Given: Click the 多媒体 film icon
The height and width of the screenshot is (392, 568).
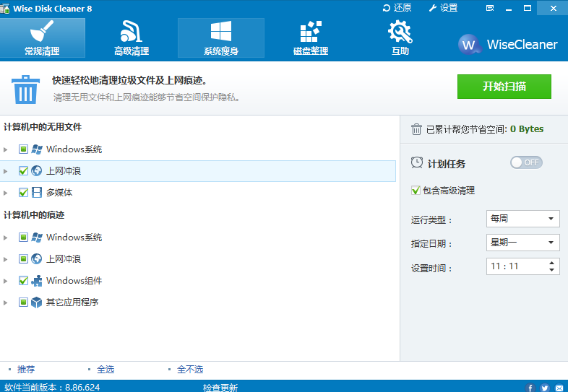Looking at the screenshot, I should 37,193.
